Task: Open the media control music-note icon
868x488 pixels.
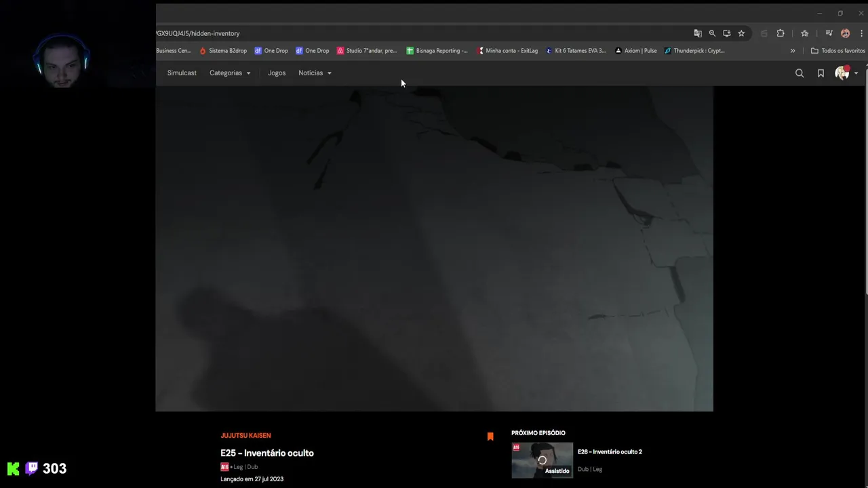Action: pos(829,33)
